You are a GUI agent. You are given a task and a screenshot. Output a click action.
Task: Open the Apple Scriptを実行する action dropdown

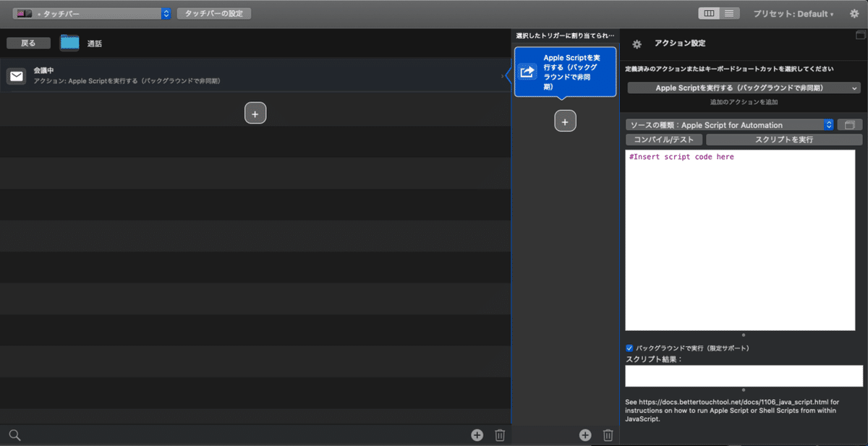[x=744, y=87]
